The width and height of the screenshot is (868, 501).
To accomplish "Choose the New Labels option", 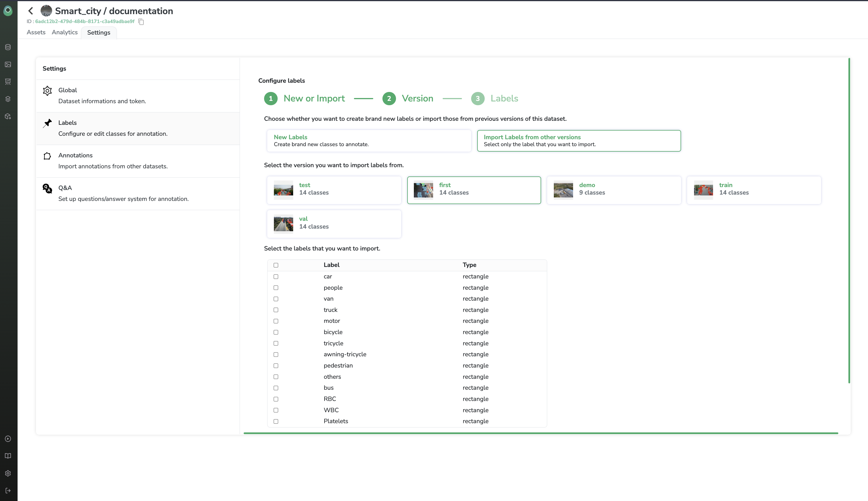I will pos(369,140).
